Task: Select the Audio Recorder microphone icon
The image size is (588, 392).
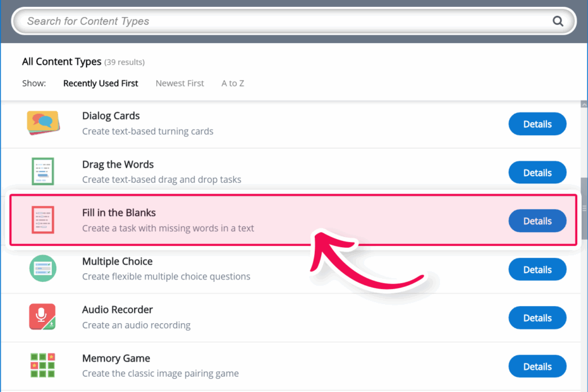Action: pyautogui.click(x=42, y=317)
